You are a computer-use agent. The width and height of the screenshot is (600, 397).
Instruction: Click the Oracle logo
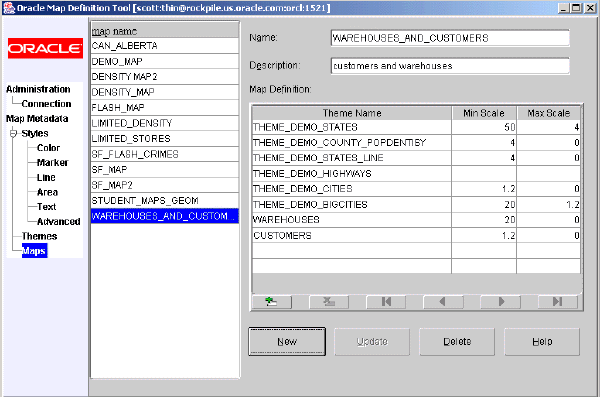[45, 48]
